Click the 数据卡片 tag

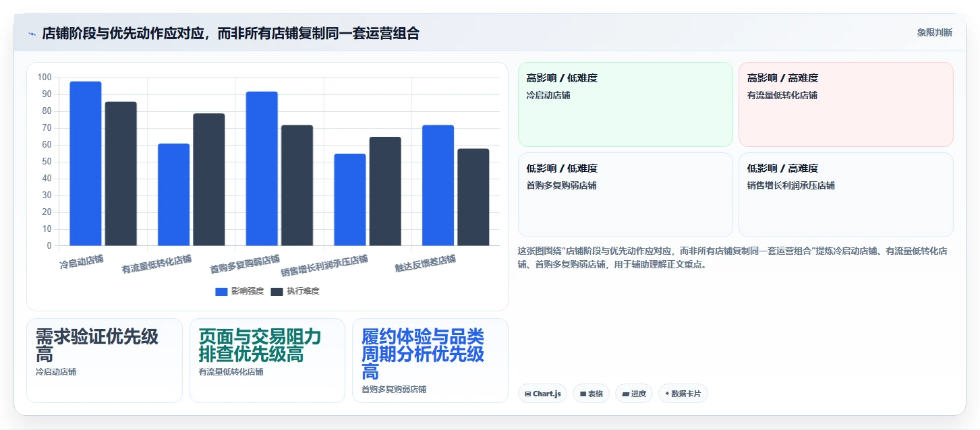[683, 394]
